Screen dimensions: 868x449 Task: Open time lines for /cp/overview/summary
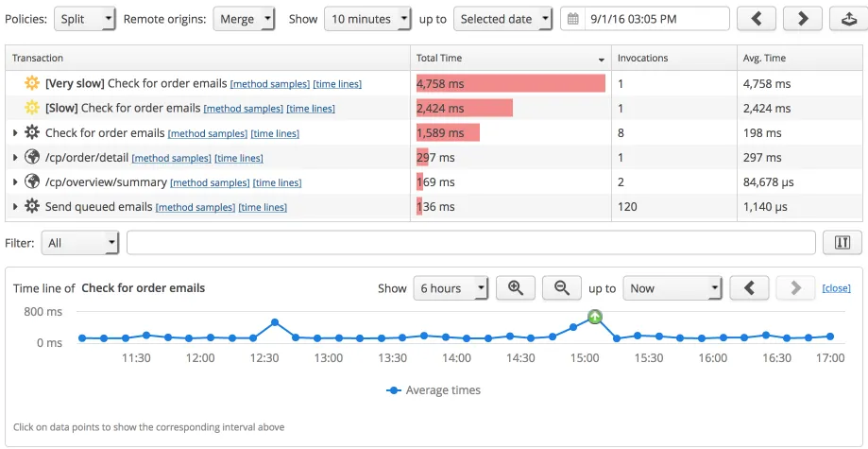tap(278, 182)
